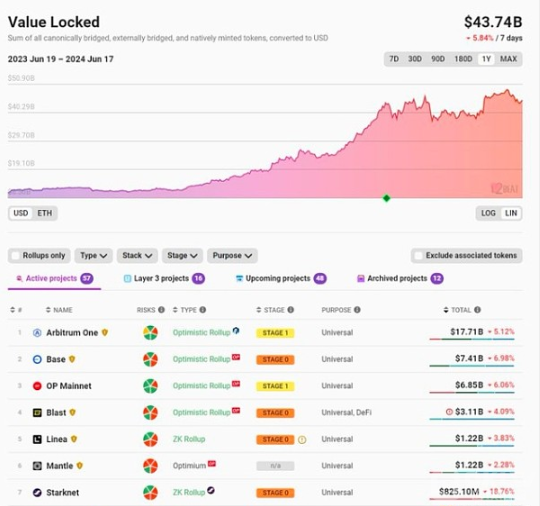Screen dimensions: 540x506
Task: Click the shield badge next to Linea
Action: click(74, 439)
